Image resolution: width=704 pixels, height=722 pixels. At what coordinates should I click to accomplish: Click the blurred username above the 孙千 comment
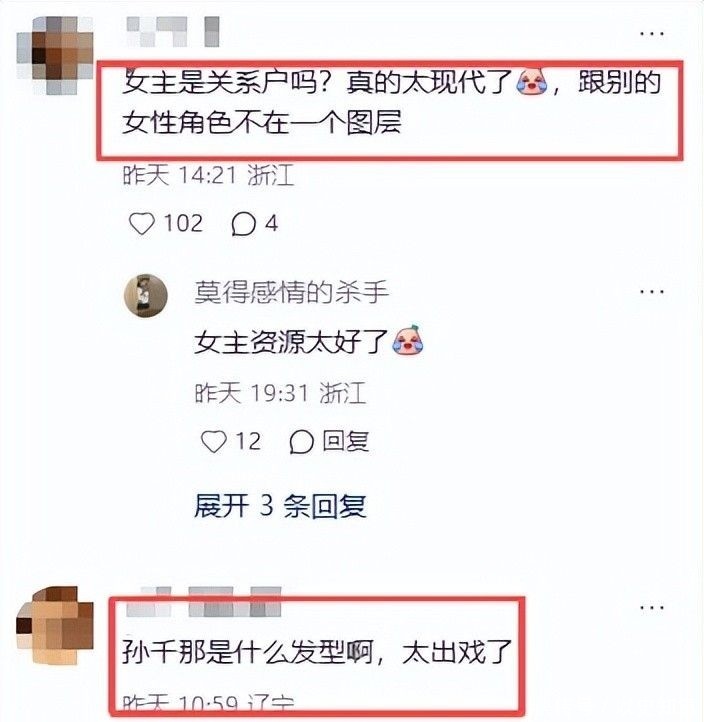coord(204,601)
